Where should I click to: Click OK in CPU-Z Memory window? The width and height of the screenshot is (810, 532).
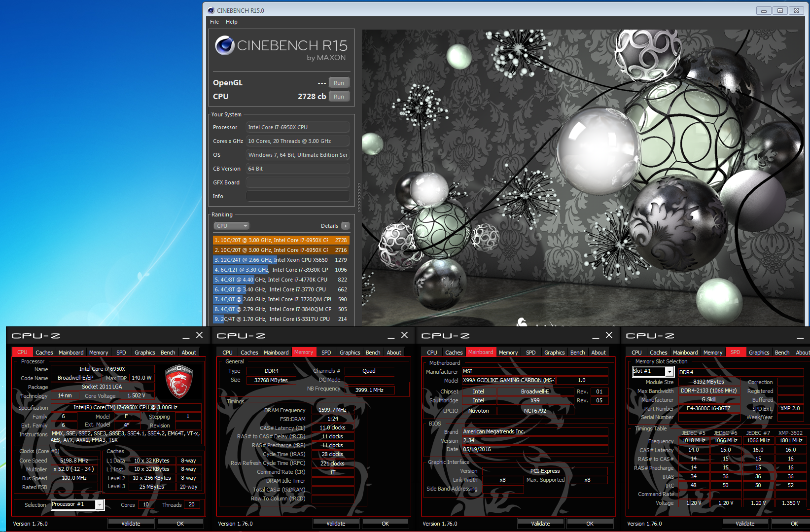[x=386, y=524]
